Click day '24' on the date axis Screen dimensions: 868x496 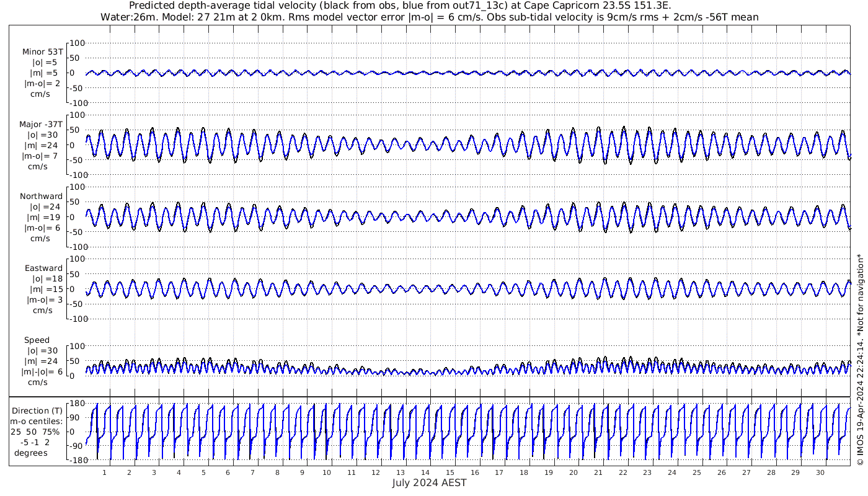672,472
